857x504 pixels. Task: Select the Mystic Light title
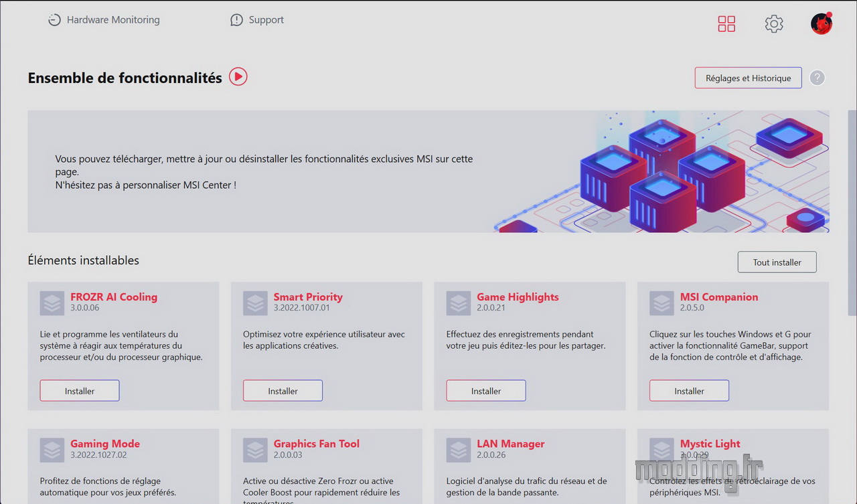pos(710,444)
